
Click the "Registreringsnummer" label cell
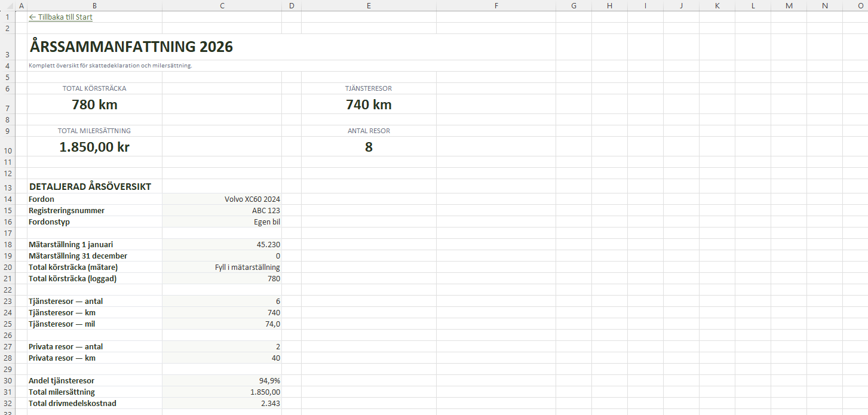[x=94, y=211]
